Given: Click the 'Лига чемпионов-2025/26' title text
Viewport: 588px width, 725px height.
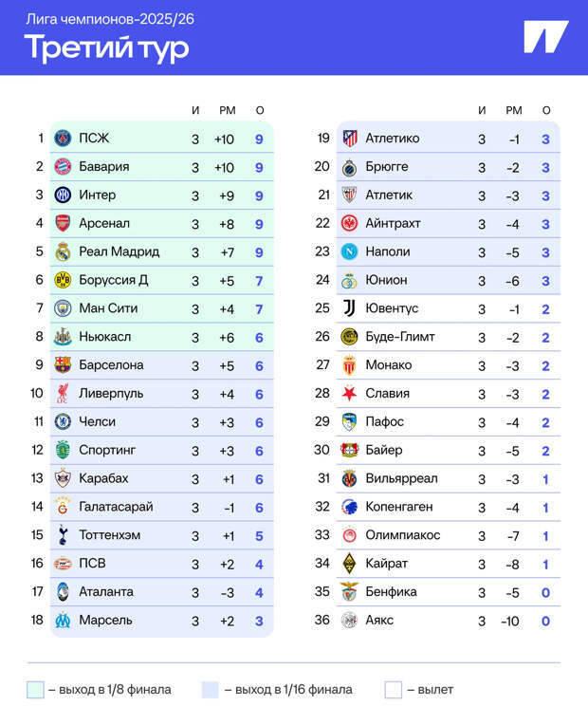Looking at the screenshot, I should (x=110, y=19).
